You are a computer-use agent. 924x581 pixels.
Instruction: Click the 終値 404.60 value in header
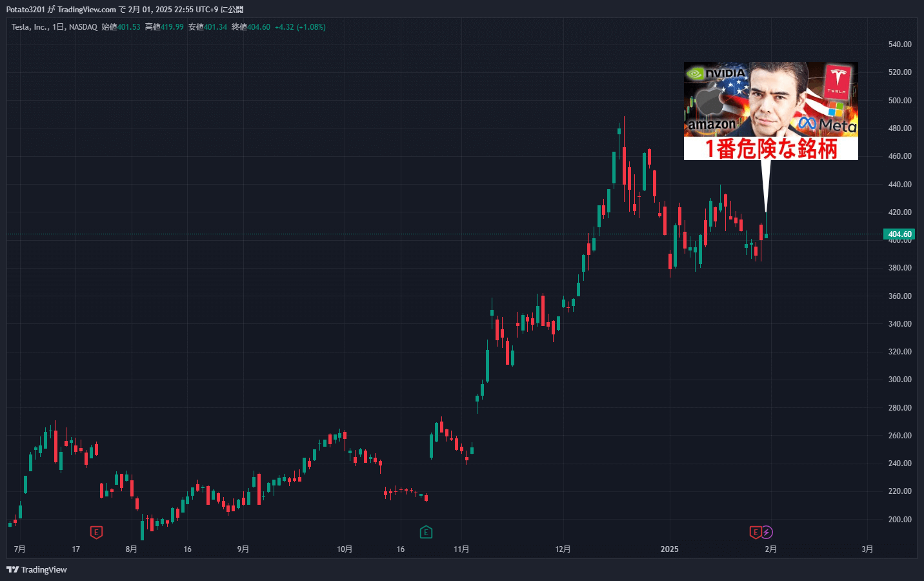tap(251, 27)
